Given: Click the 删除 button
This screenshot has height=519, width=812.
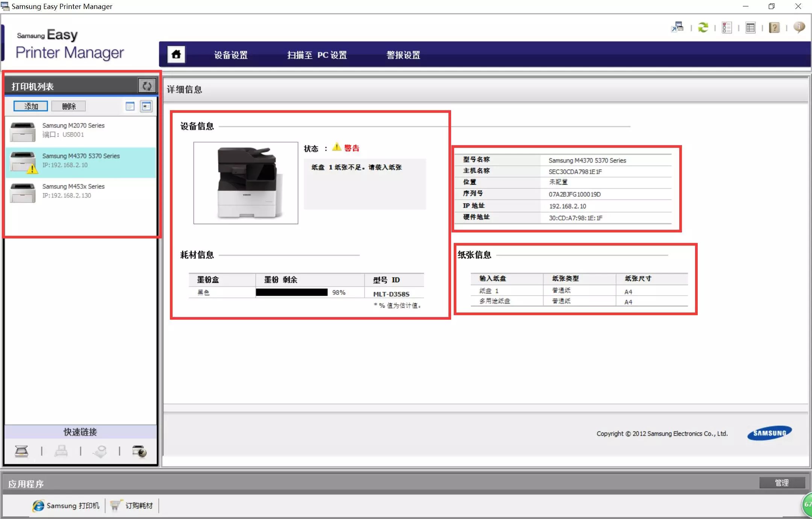Looking at the screenshot, I should click(x=69, y=106).
